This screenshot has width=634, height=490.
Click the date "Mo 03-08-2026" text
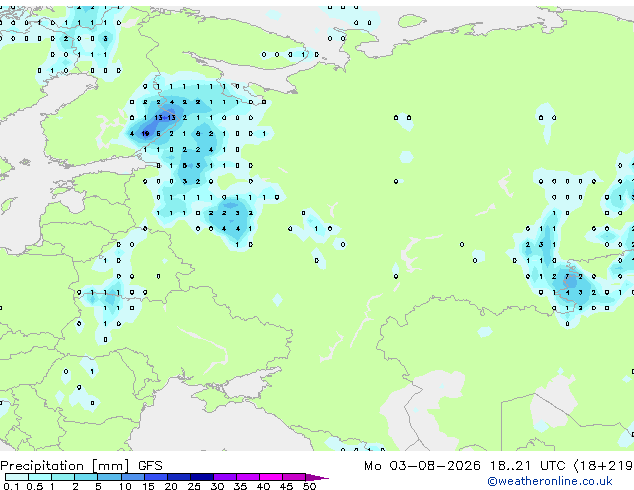coord(422,466)
